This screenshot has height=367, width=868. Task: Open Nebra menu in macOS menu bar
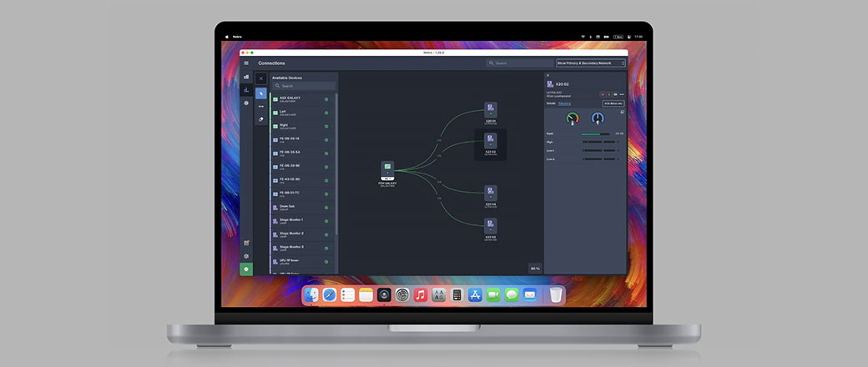tap(237, 37)
